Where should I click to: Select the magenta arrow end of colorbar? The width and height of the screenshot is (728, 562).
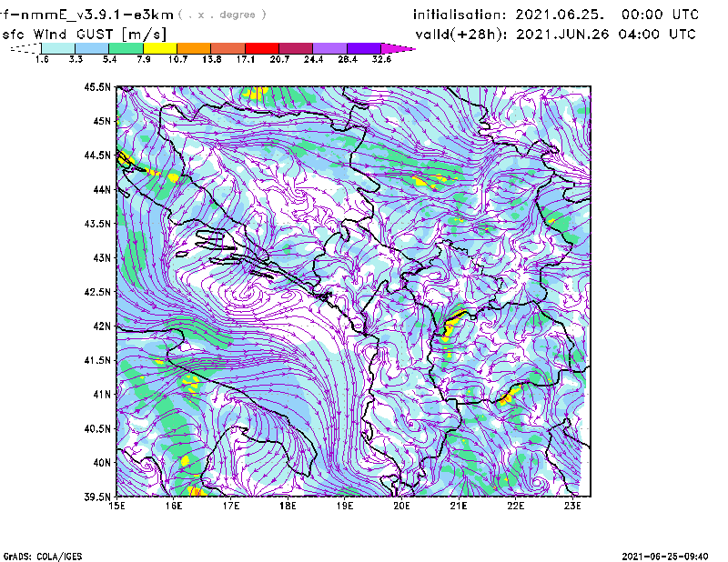point(398,48)
